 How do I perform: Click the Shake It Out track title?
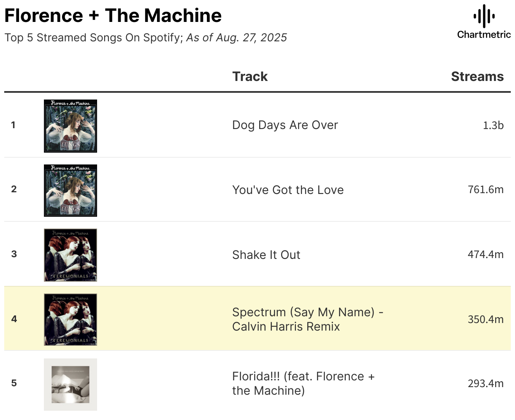[x=266, y=255]
